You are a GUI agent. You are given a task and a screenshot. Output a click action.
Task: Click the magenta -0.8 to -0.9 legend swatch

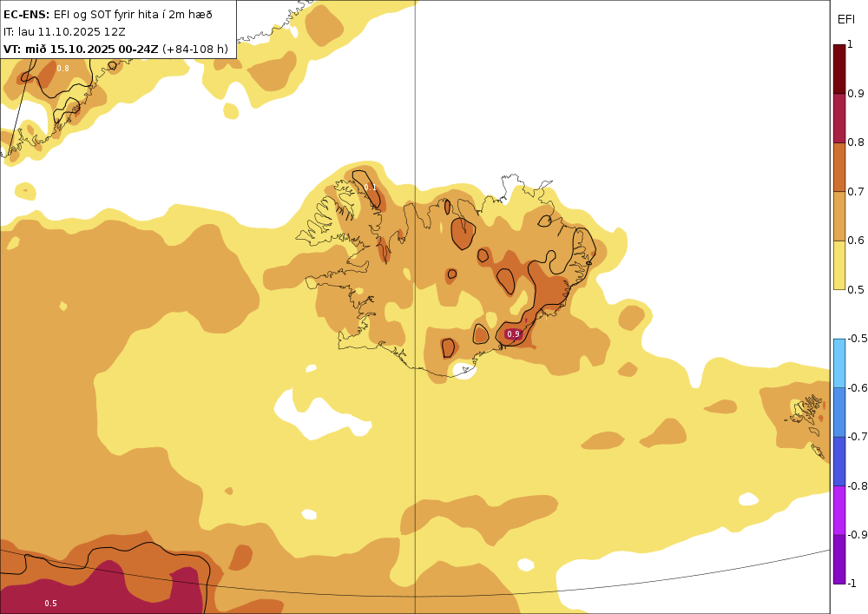(839, 510)
